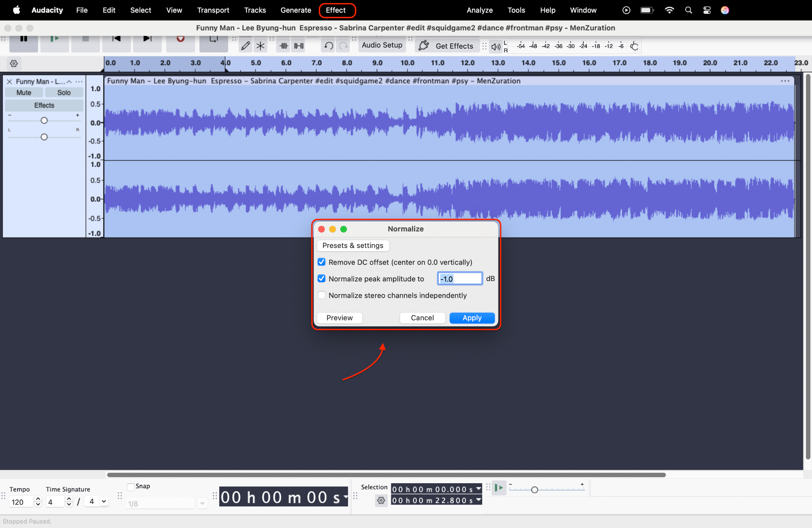Open the Get Effects plugin page
The image size is (812, 528).
tap(447, 46)
